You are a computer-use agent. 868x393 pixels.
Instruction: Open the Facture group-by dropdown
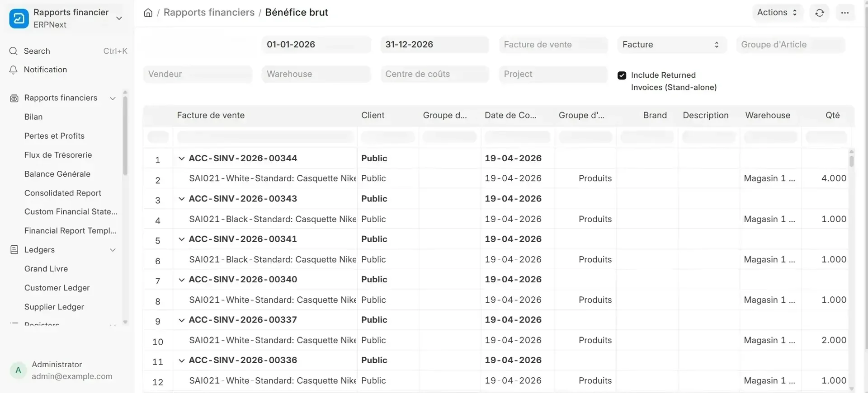[x=672, y=45]
